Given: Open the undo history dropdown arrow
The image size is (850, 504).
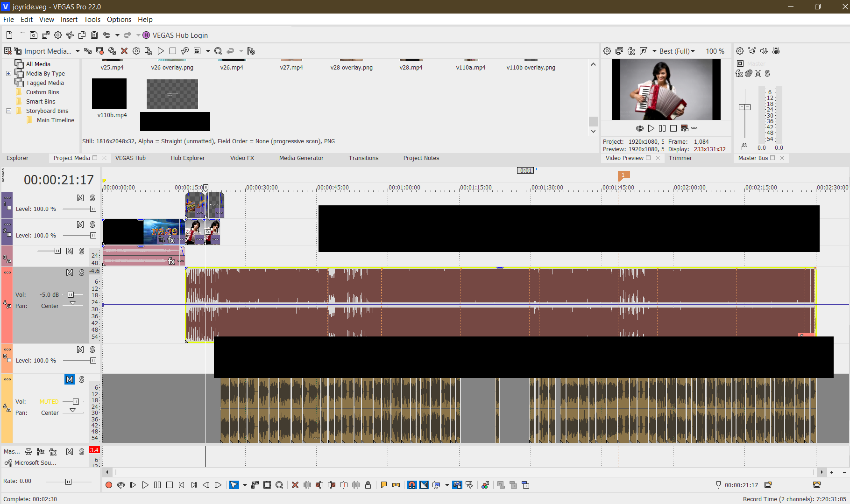Looking at the screenshot, I should [x=117, y=35].
